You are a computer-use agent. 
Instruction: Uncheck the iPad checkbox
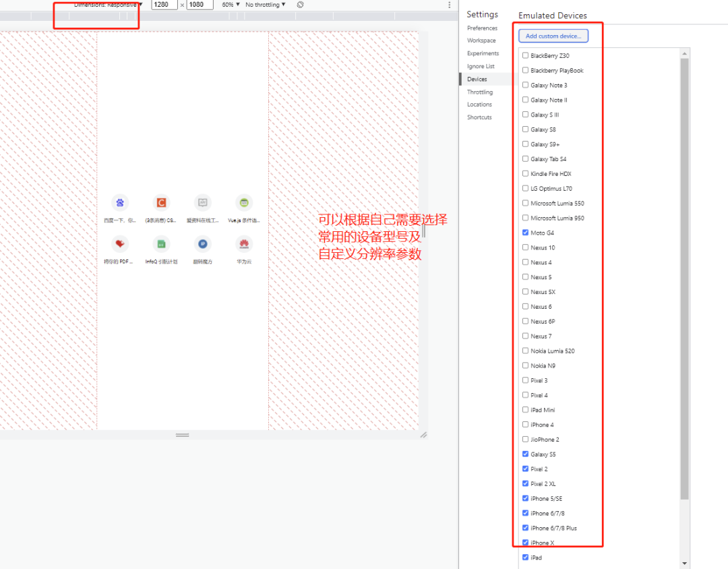[x=525, y=558]
